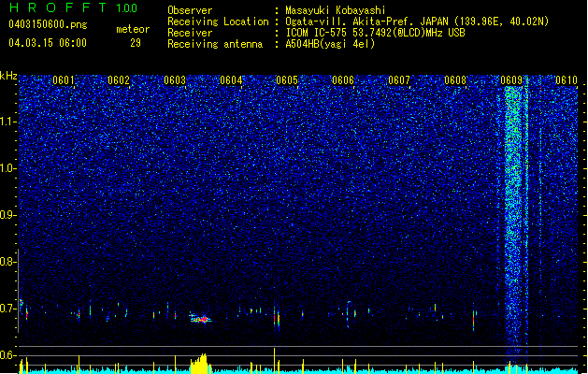Click the Observer label

click(x=190, y=10)
